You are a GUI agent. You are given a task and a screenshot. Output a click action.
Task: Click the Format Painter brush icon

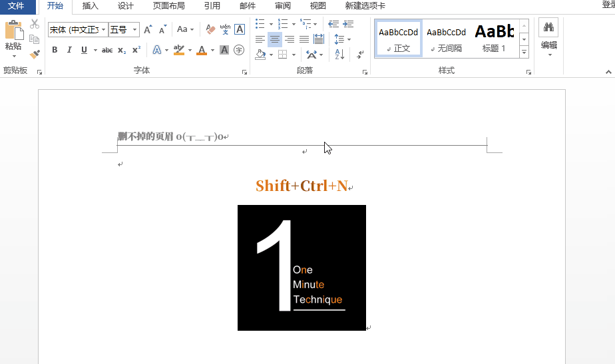35,53
